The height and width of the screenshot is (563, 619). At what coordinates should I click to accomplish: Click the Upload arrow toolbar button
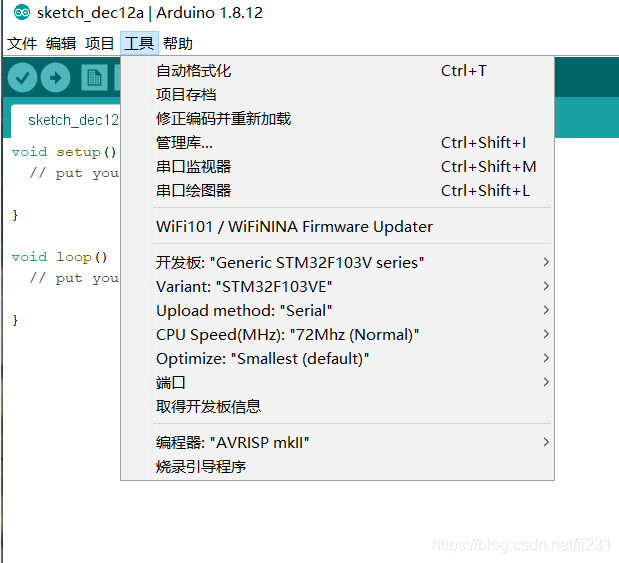tap(56, 78)
